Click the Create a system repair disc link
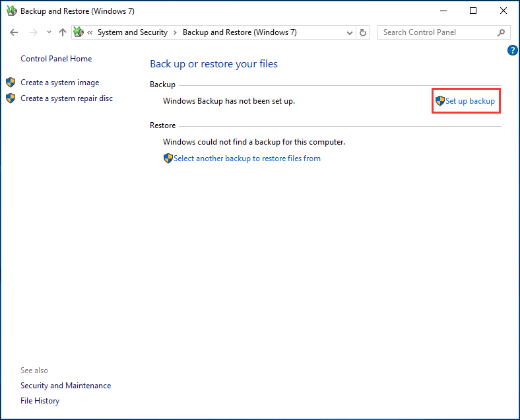The height and width of the screenshot is (420, 520). [67, 98]
